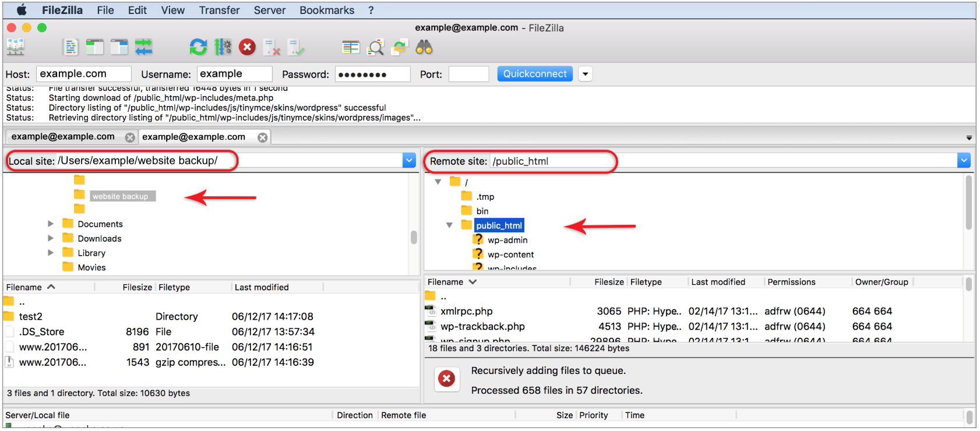Viewport: 980px width, 431px height.
Task: Toggle processing of the transfer queue
Action: click(223, 47)
